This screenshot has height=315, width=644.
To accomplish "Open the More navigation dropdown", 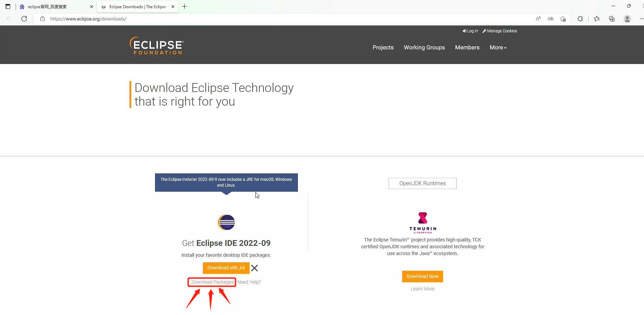I will (x=497, y=47).
